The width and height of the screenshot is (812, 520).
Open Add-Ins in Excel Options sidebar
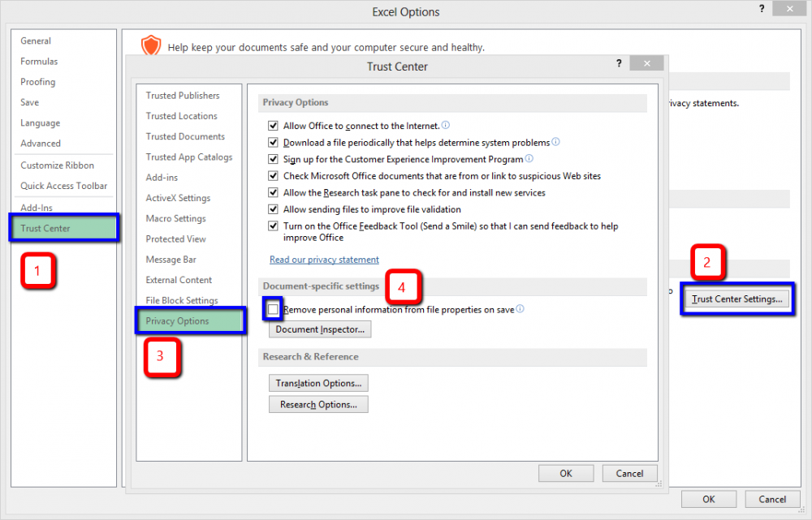pos(37,208)
